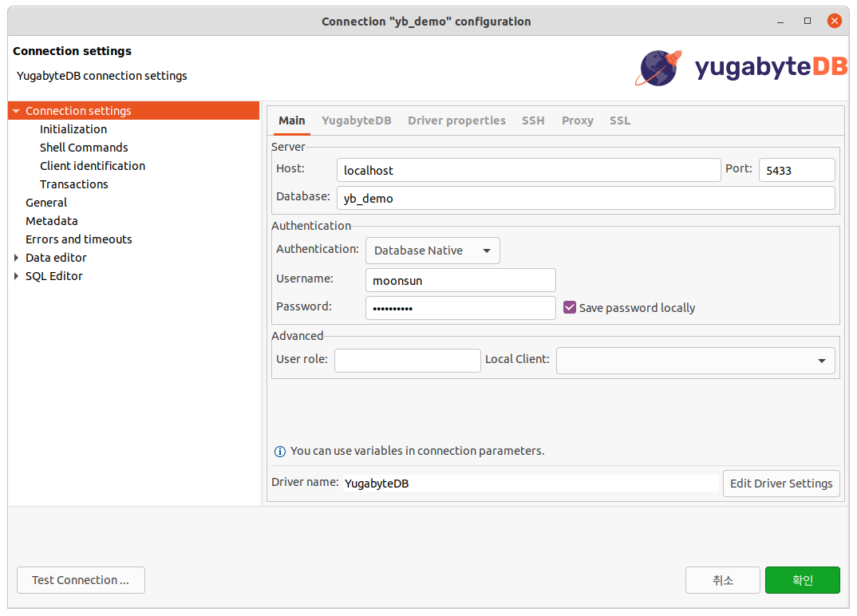Close the configuration dialog window
The height and width of the screenshot is (616, 857).
[834, 21]
